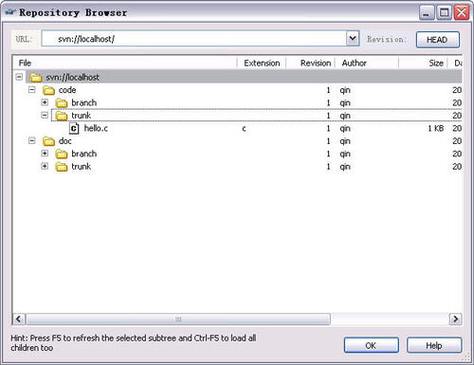
Task: Click the author qin in hello.c row
Action: pos(345,128)
